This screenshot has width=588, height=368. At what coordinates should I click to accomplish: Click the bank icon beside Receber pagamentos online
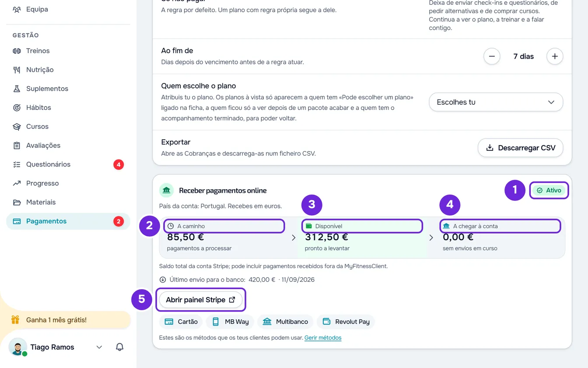click(x=166, y=191)
